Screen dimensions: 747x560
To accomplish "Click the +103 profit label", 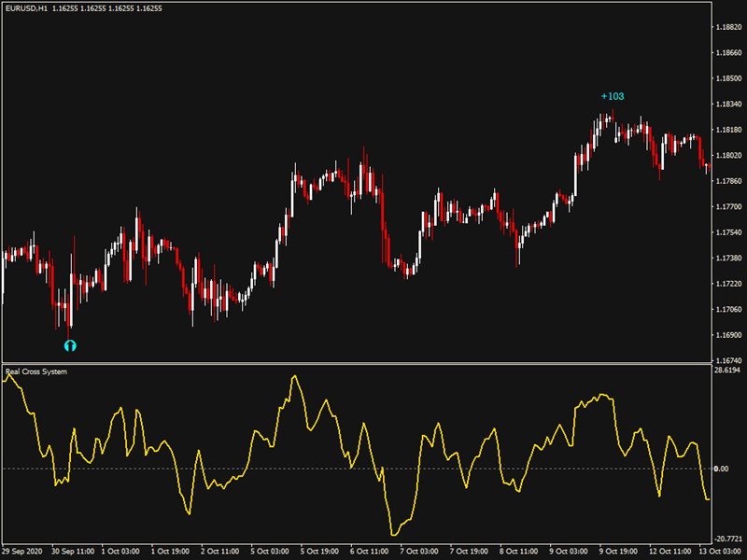I will click(x=613, y=96).
